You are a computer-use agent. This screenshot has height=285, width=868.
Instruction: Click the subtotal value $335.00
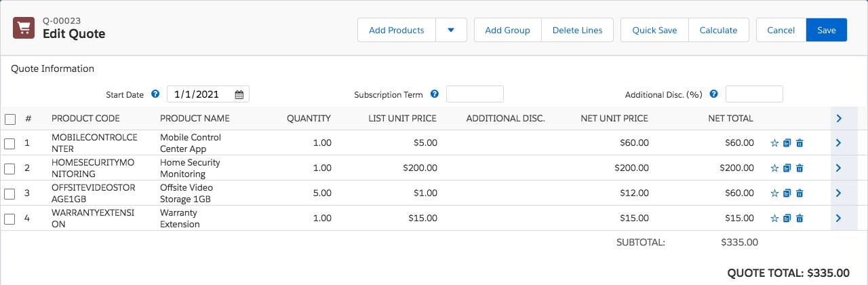[x=740, y=242]
